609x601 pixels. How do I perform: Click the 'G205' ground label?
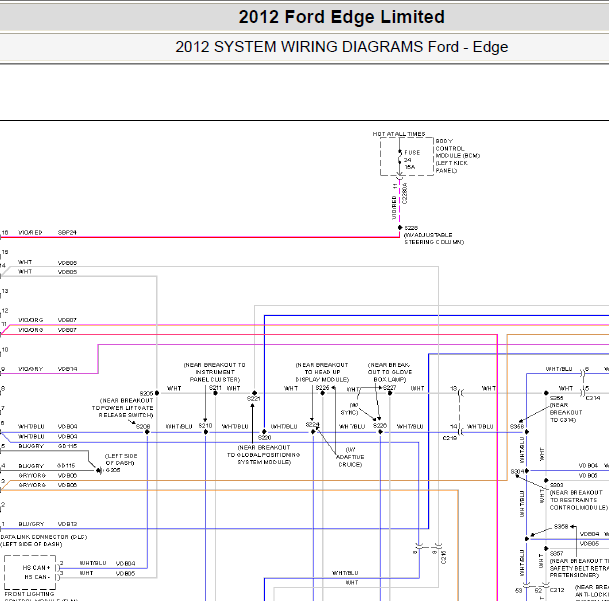point(113,470)
